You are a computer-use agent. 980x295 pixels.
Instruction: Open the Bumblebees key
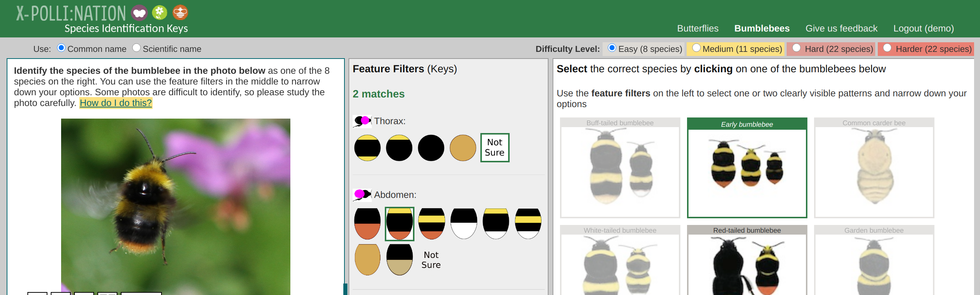click(x=761, y=29)
